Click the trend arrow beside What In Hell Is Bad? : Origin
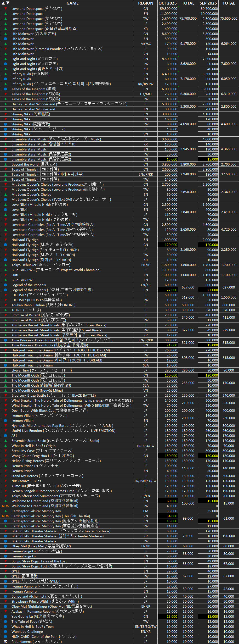The height and width of the screenshot is (644, 239). click(6, 446)
